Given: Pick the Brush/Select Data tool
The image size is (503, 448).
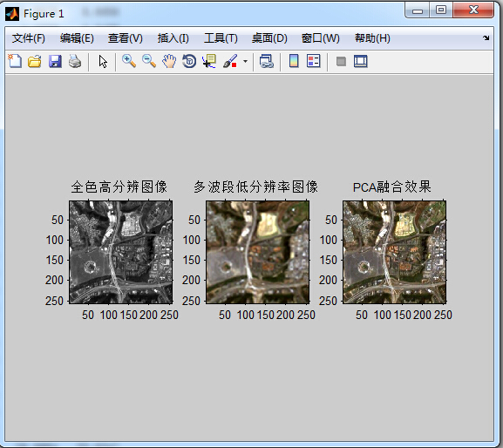Looking at the screenshot, I should [x=230, y=61].
